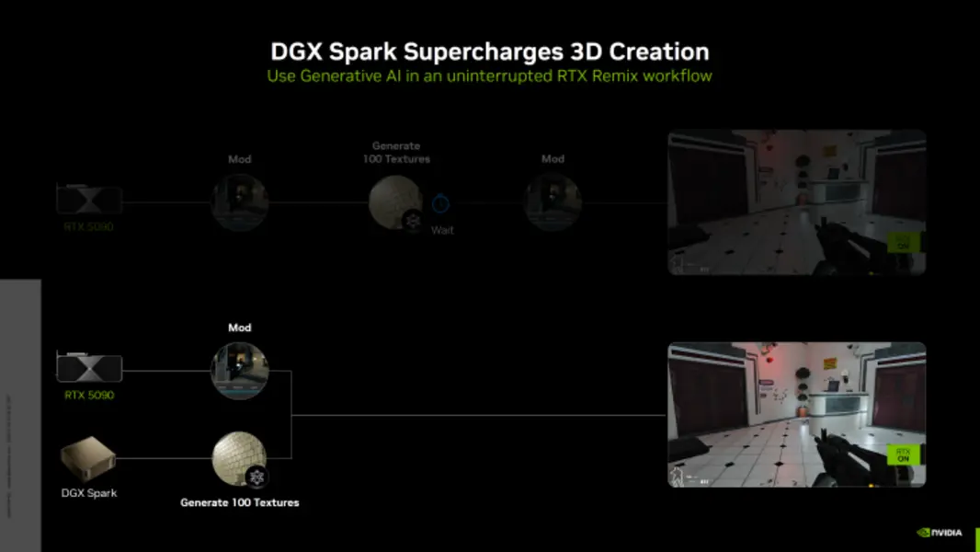Click the Mod thumbnail in the bottom workflow
980x552 pixels.
click(239, 370)
